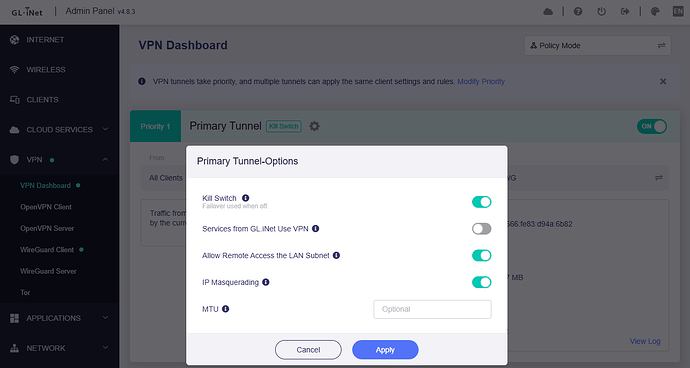Expand the Applications sidebar section
Image resolution: width=690 pixels, height=368 pixels.
(59, 318)
